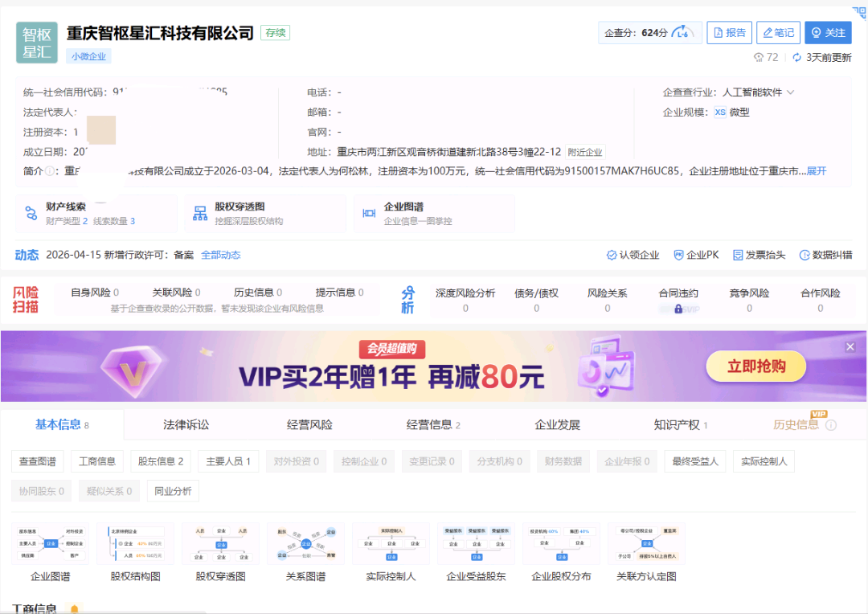Switch to the 基本信息 tab
Image resolution: width=868 pixels, height=614 pixels.
coord(62,424)
